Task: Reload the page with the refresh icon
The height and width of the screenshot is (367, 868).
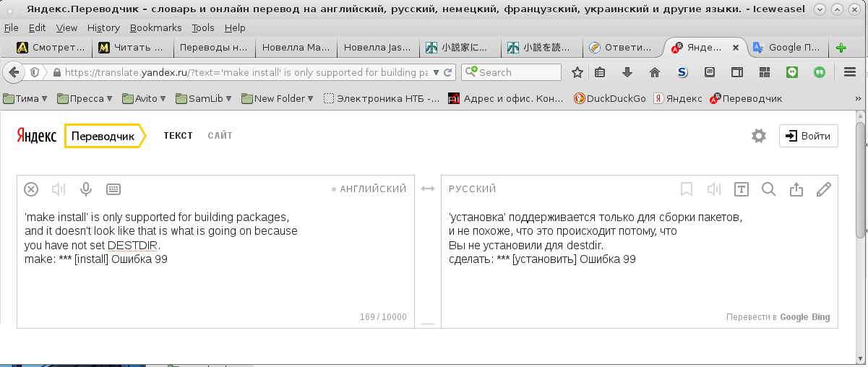Action: 447,72
